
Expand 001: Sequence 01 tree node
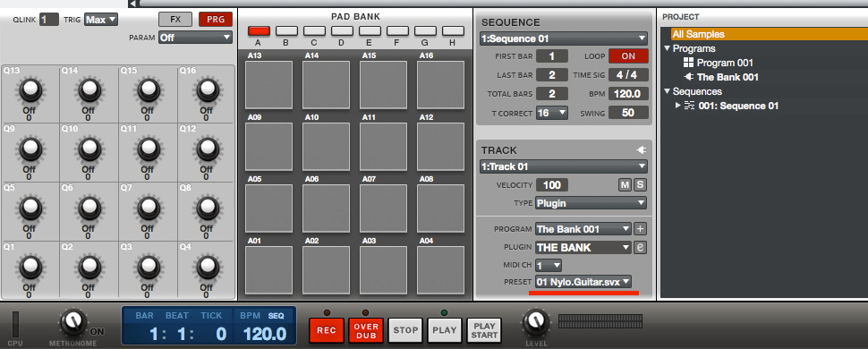(678, 106)
